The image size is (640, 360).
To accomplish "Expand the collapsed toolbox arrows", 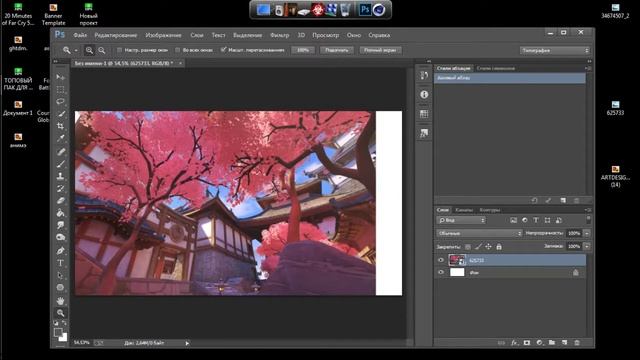I will coord(56,62).
